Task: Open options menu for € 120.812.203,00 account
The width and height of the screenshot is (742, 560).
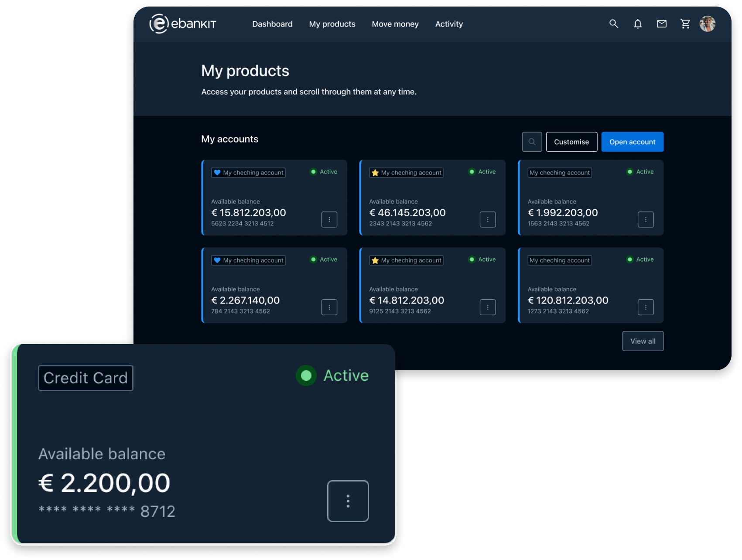Action: (x=646, y=307)
